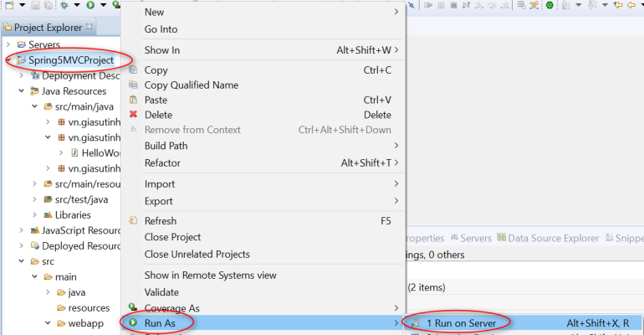Select the webapp folder
The image size is (644, 335).
pyautogui.click(x=85, y=323)
